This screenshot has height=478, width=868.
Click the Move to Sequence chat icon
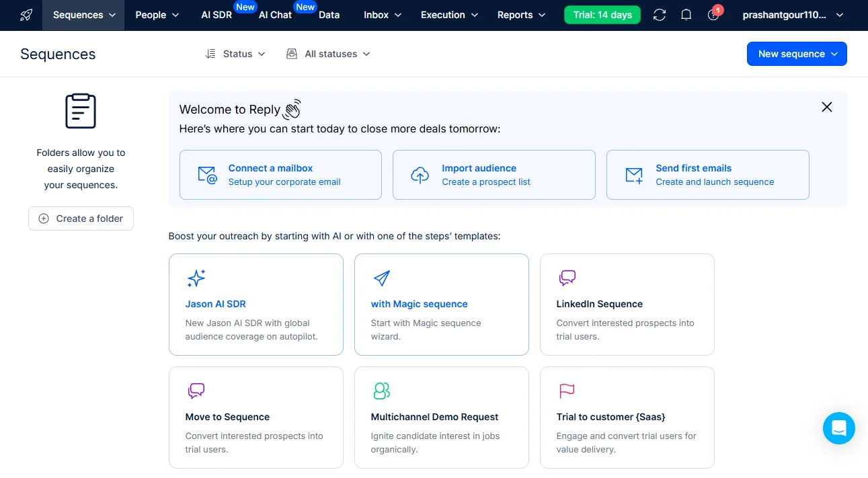(x=196, y=391)
